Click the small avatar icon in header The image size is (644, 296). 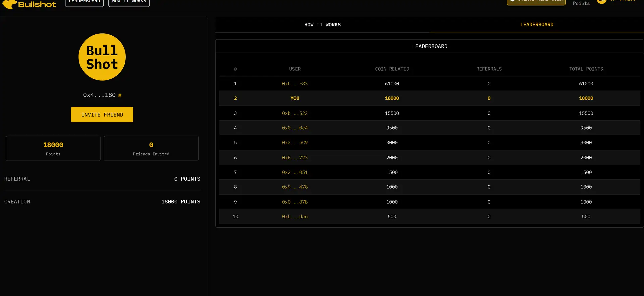coord(601,1)
